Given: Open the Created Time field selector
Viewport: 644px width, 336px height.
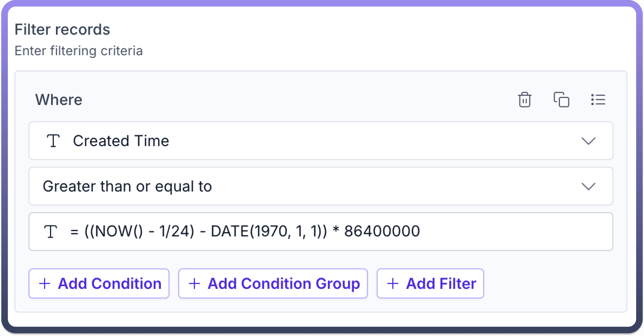Looking at the screenshot, I should (300, 141).
